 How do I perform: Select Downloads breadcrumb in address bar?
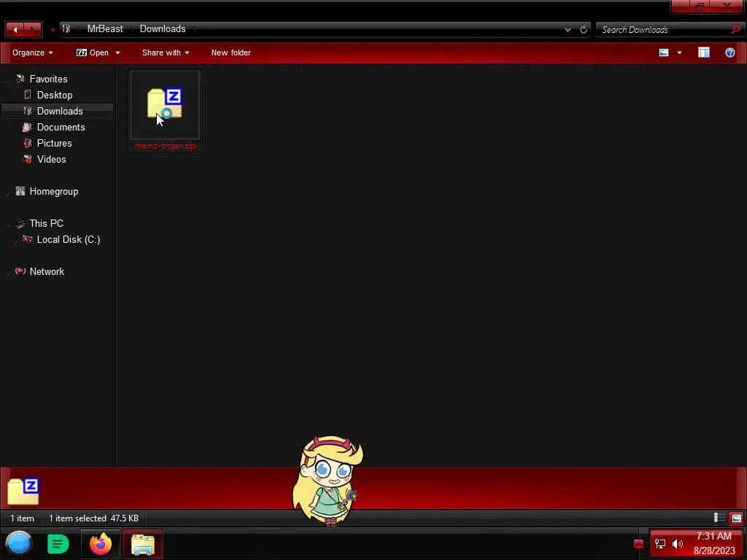click(x=163, y=29)
